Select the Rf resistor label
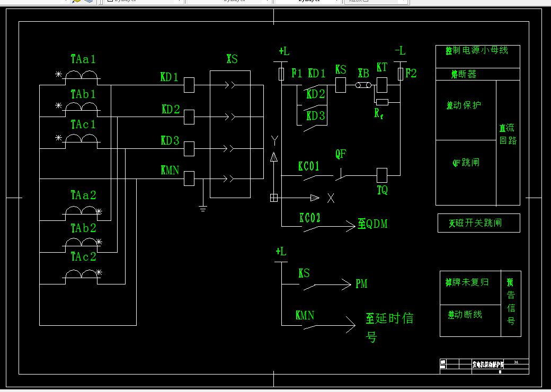Viewport: 551px width, 392px height. pyautogui.click(x=378, y=114)
